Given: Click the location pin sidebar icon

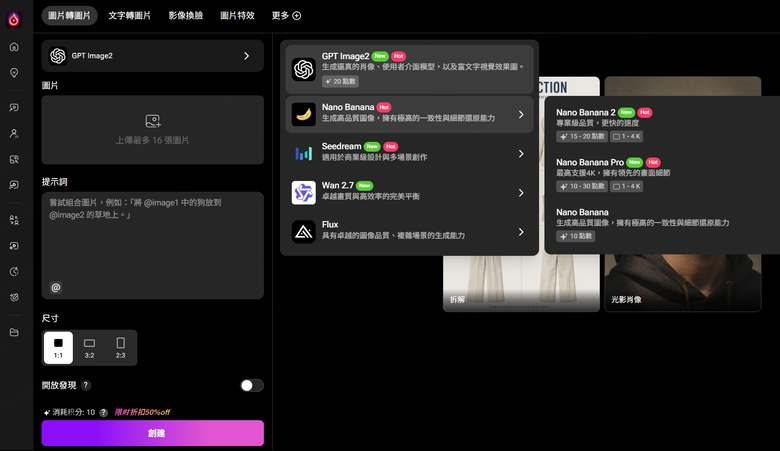Looking at the screenshot, I should (x=14, y=73).
